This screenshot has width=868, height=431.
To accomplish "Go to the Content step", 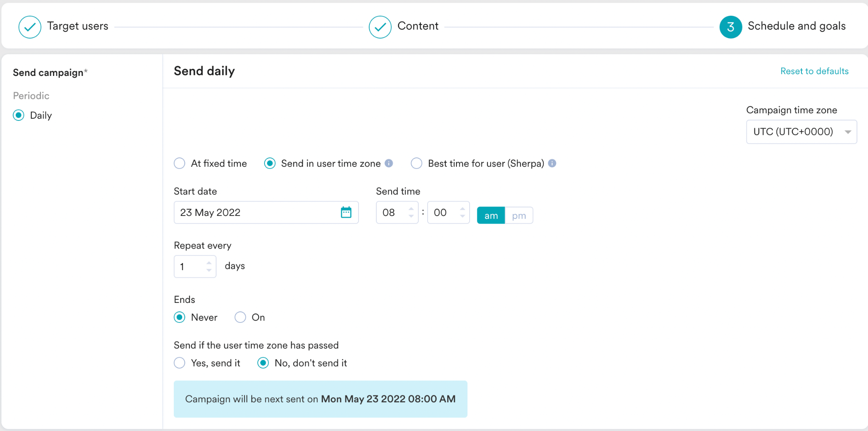I will [418, 26].
